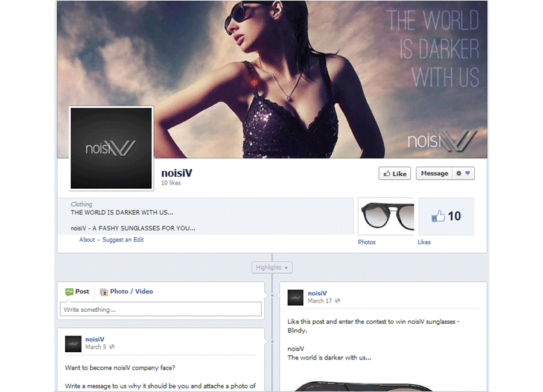Click the thumbs-up Like button
The width and height of the screenshot is (543, 392).
pos(395,174)
